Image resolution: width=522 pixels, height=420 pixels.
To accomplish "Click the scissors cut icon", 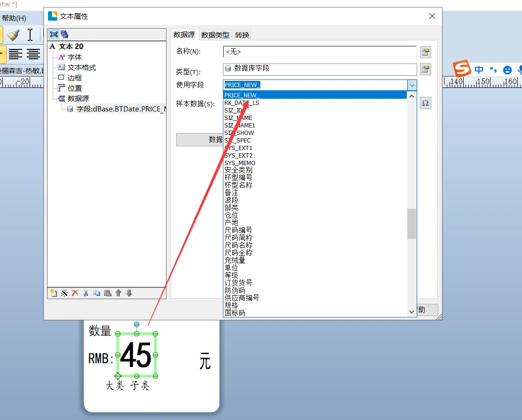I will (86, 293).
